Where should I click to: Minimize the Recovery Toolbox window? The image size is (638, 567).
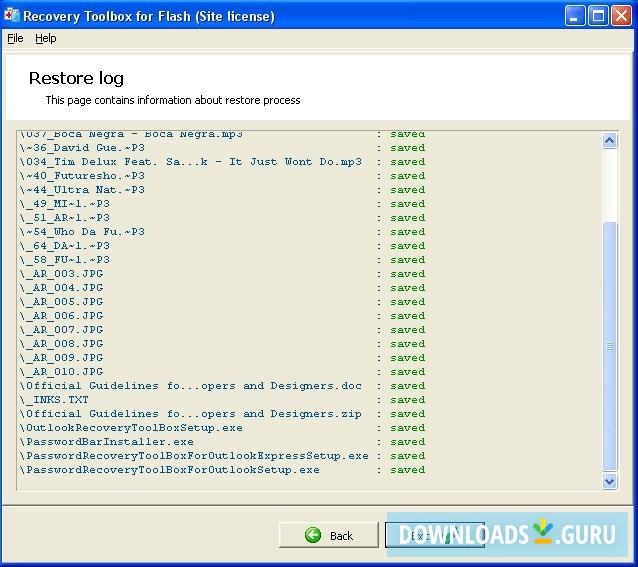[x=575, y=16]
